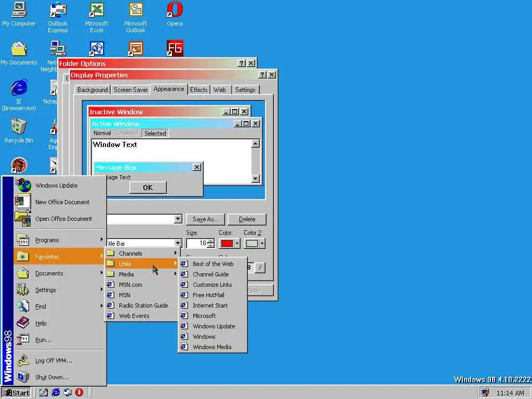Click system tray display icon
The image size is (532, 399).
[485, 393]
